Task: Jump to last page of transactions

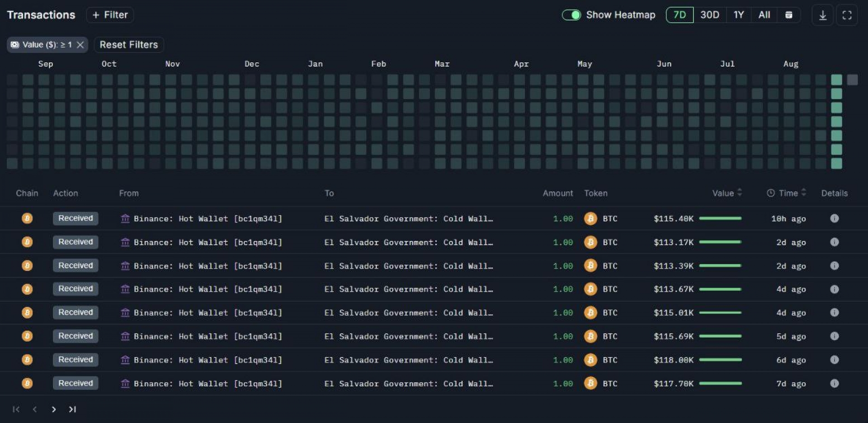Action: [x=72, y=409]
